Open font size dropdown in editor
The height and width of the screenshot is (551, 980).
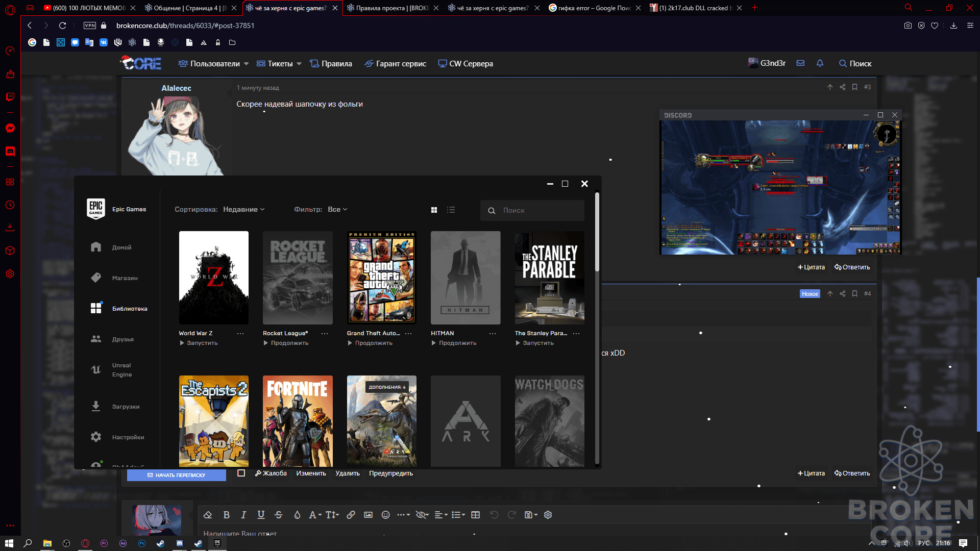(x=332, y=515)
